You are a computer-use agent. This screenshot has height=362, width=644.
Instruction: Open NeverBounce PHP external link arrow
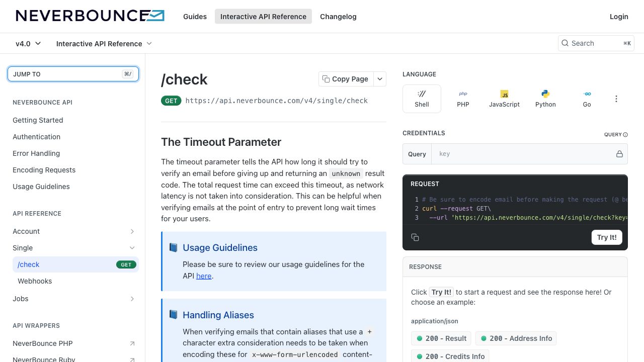pyautogui.click(x=132, y=343)
